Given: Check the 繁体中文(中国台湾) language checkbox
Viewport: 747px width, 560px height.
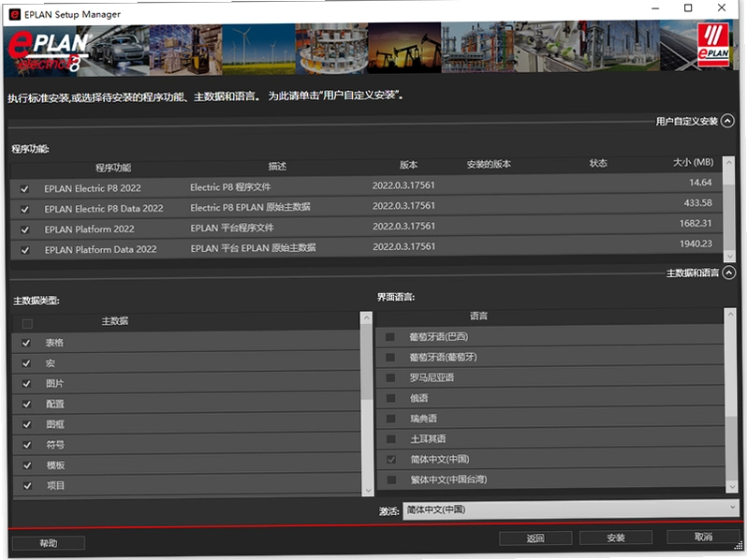Looking at the screenshot, I should (x=391, y=479).
